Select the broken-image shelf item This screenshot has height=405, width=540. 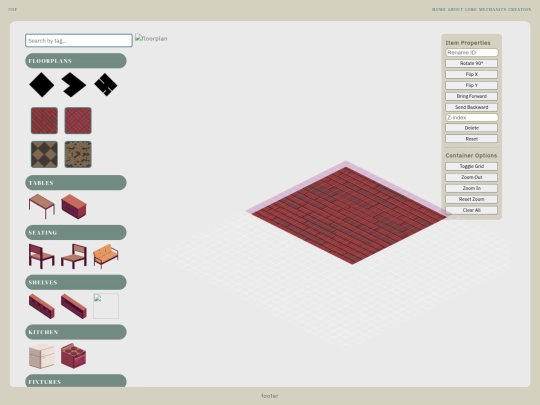click(106, 306)
